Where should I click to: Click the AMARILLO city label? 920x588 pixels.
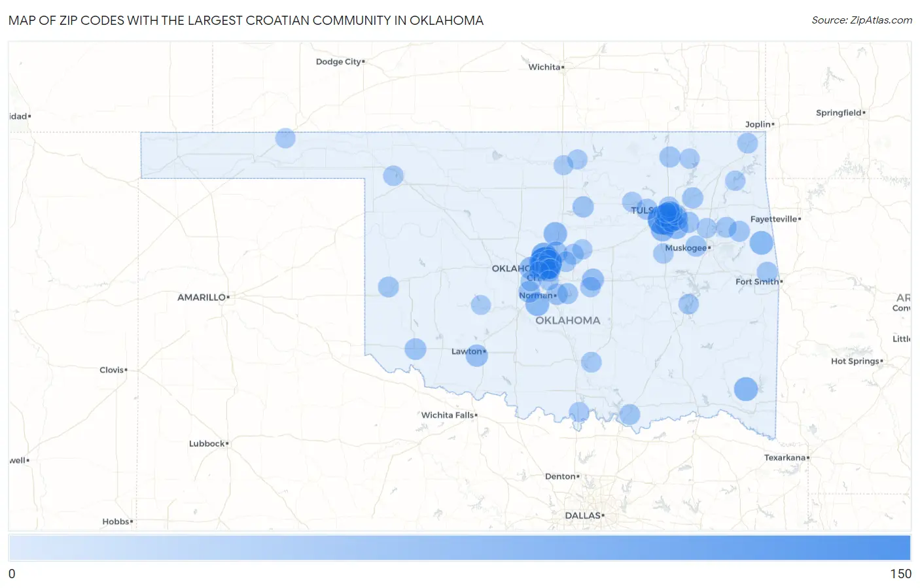tap(202, 298)
